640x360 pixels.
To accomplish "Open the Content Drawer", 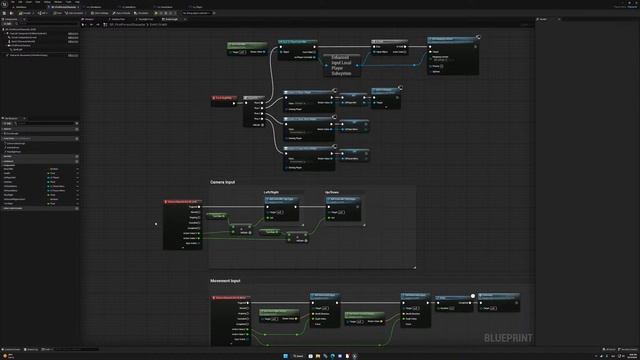I will (x=11, y=349).
